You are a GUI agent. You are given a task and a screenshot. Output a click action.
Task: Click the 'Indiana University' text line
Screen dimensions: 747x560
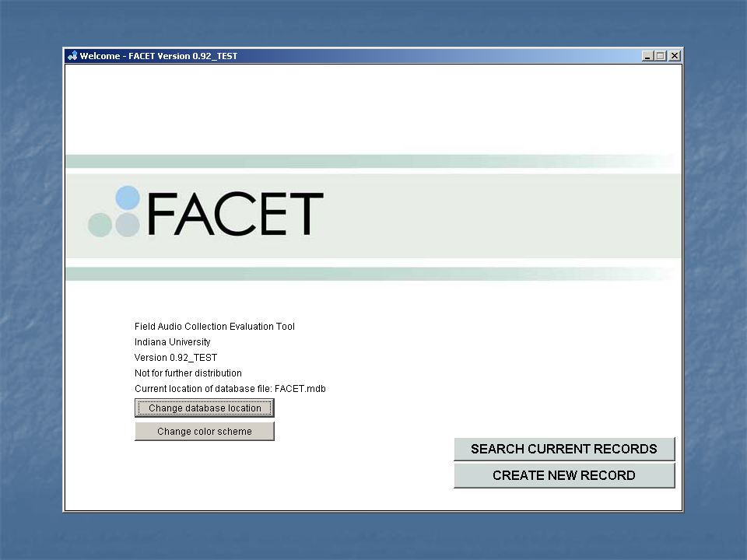click(173, 342)
